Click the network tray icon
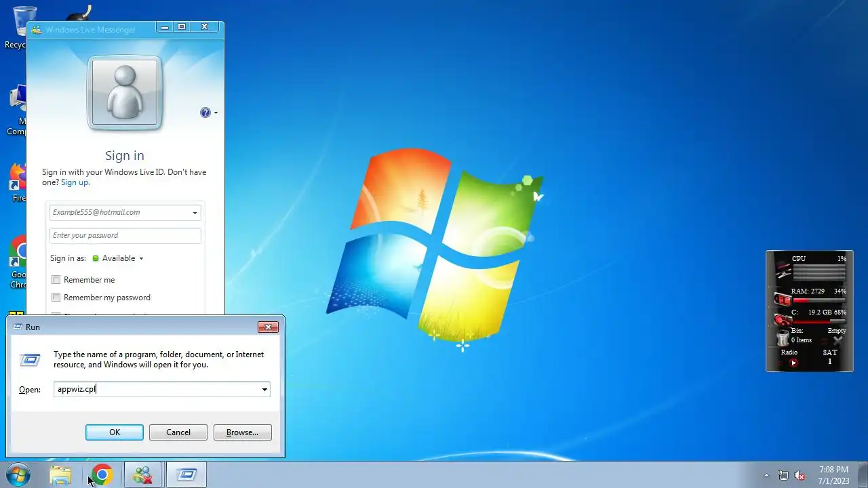 tap(783, 475)
